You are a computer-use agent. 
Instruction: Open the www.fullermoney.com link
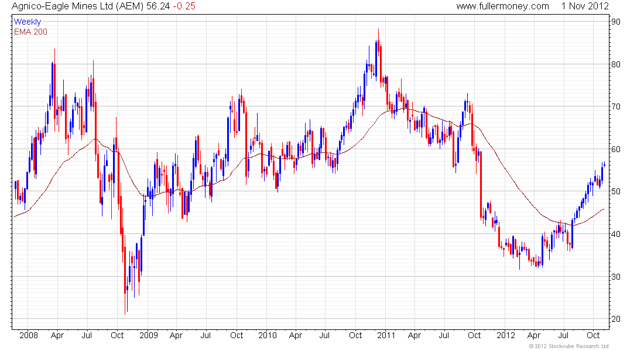tap(502, 6)
